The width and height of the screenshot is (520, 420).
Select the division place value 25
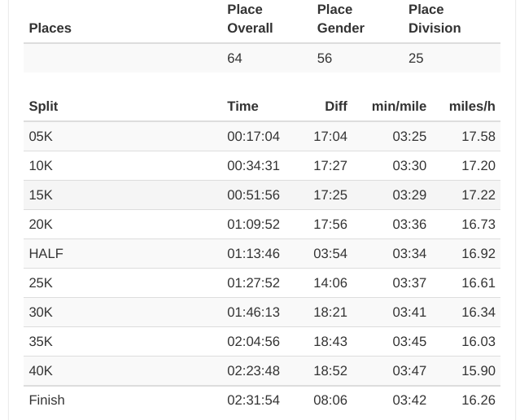pos(416,59)
